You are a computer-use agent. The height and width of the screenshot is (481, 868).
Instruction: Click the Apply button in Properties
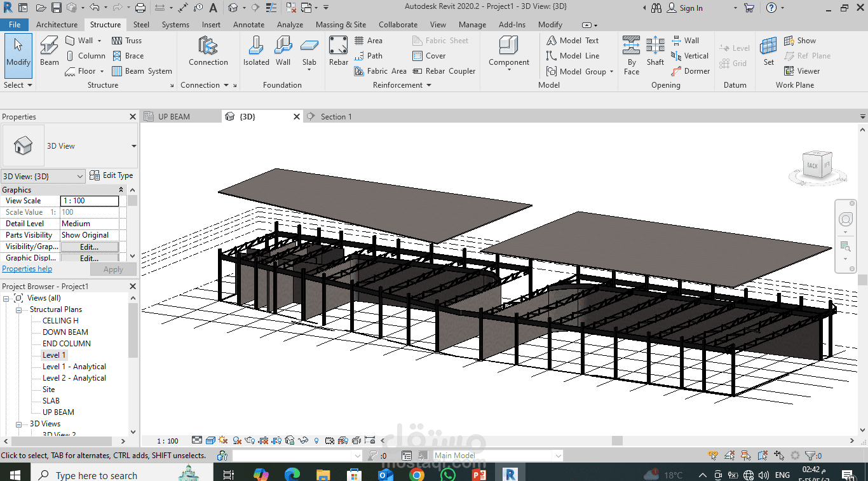click(x=113, y=268)
